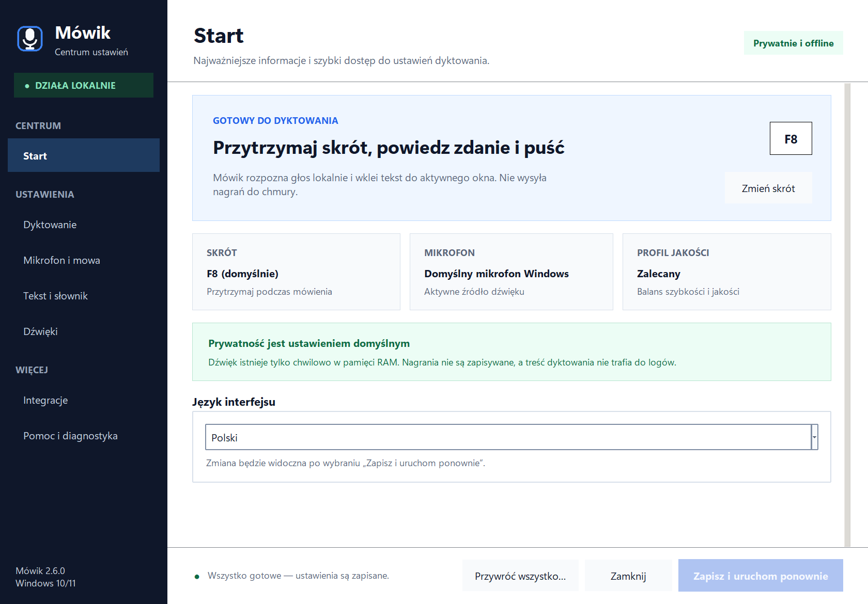
Task: Open Dyktowanie settings
Action: [x=84, y=225]
